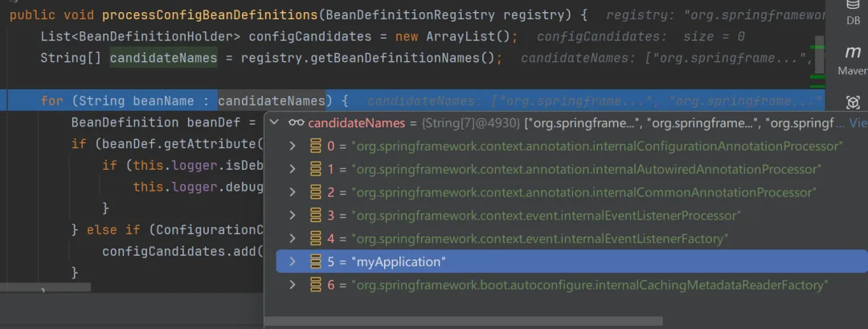Select the internalAutowiredAnnotationProcessor entry

(x=585, y=170)
